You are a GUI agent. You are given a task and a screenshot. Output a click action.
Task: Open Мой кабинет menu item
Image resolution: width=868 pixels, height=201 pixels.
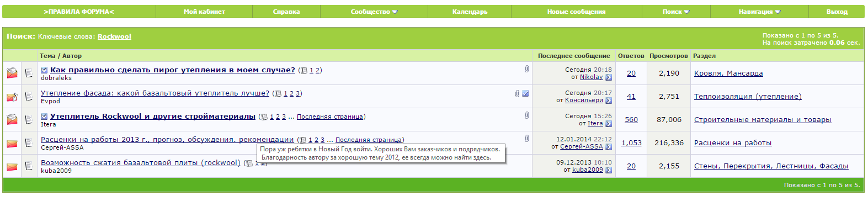click(x=204, y=12)
